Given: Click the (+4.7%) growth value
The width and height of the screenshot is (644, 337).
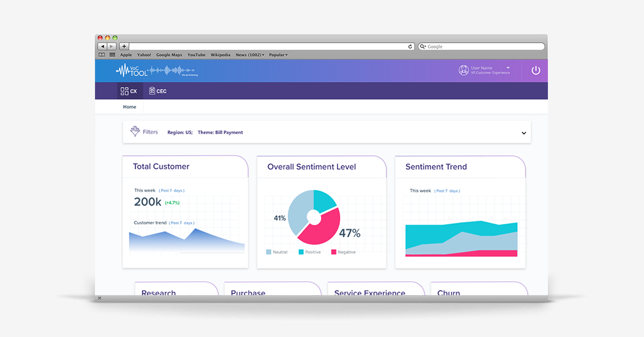Looking at the screenshot, I should [172, 203].
